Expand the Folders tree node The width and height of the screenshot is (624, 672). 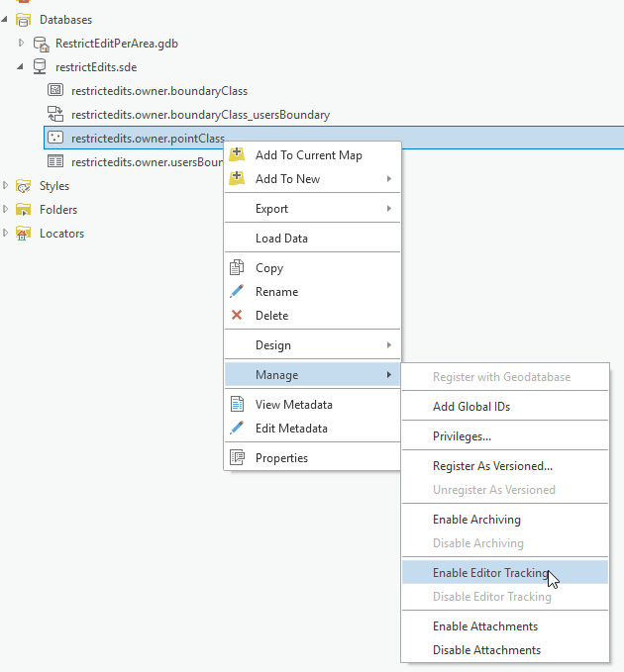pos(7,210)
